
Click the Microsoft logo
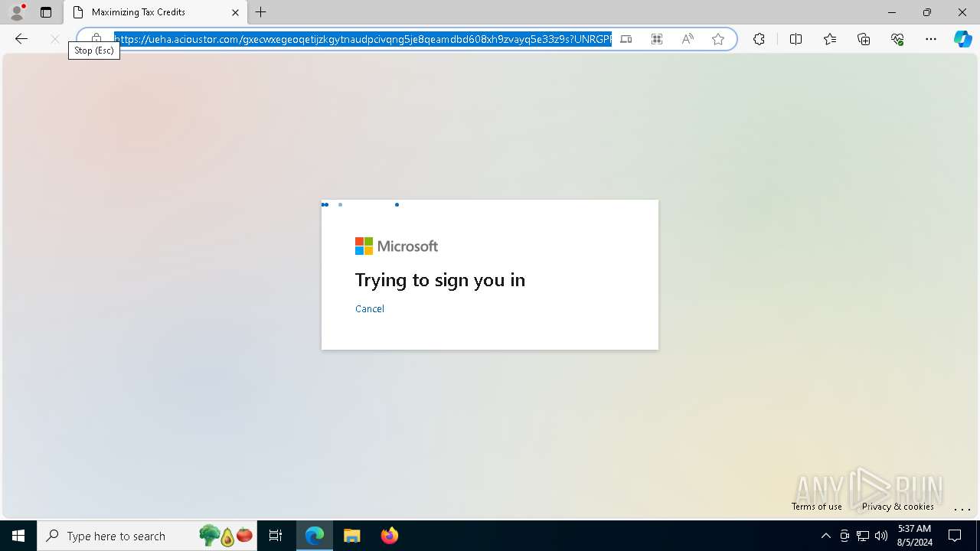(397, 246)
